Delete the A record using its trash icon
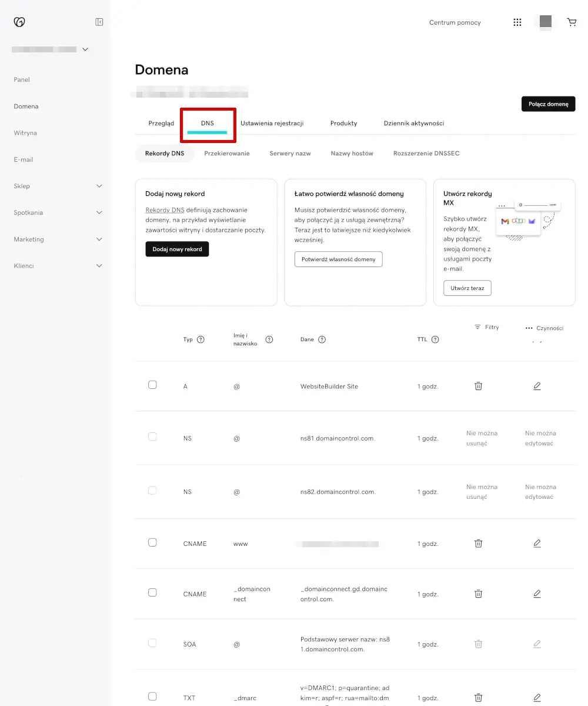 pos(478,386)
